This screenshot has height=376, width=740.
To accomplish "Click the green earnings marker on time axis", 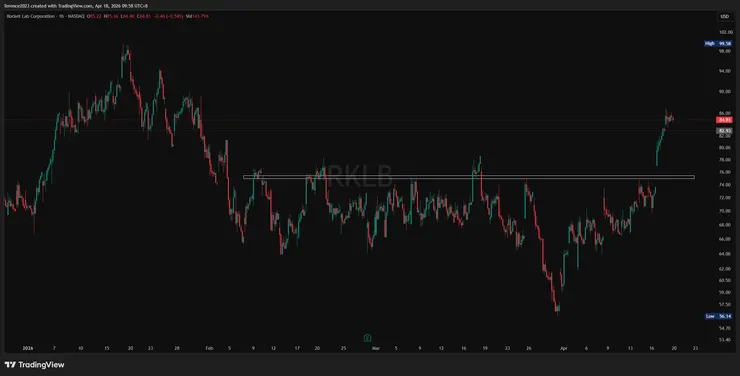I will pos(367,338).
